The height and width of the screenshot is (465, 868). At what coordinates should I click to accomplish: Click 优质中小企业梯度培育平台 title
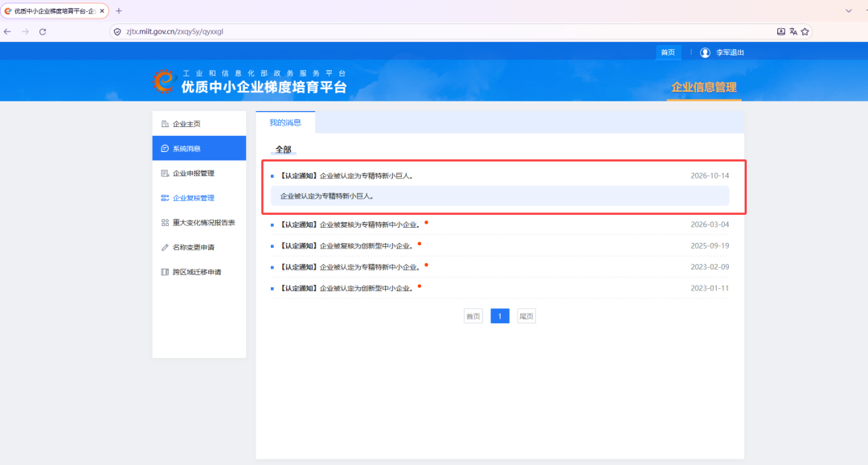click(x=264, y=87)
